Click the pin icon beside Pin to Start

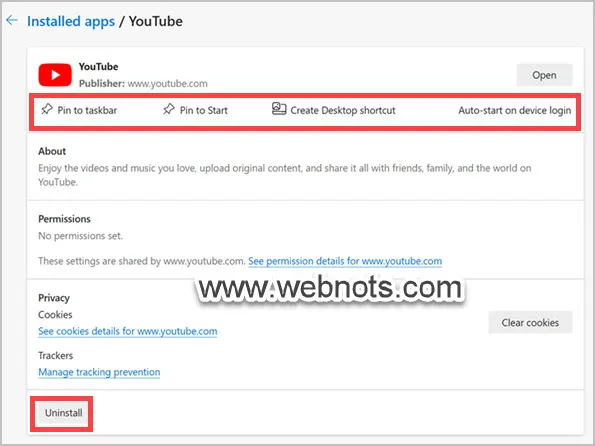point(169,109)
